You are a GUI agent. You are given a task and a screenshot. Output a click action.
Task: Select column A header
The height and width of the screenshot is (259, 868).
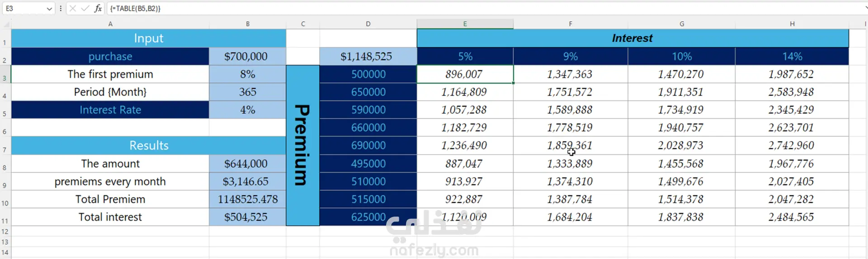(110, 24)
